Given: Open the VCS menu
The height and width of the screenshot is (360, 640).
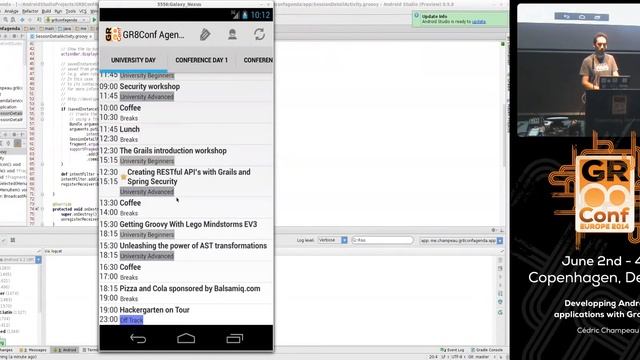Looking at the screenshot, I should pos(83,11).
